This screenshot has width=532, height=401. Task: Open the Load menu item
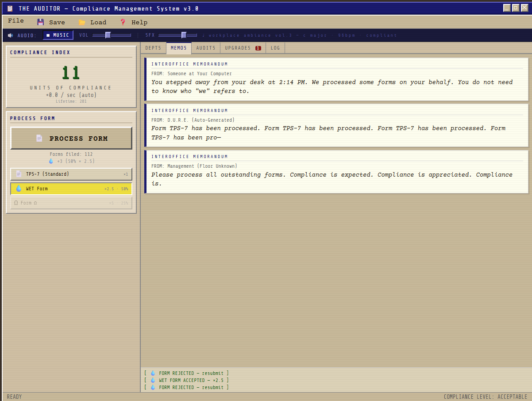(x=93, y=22)
